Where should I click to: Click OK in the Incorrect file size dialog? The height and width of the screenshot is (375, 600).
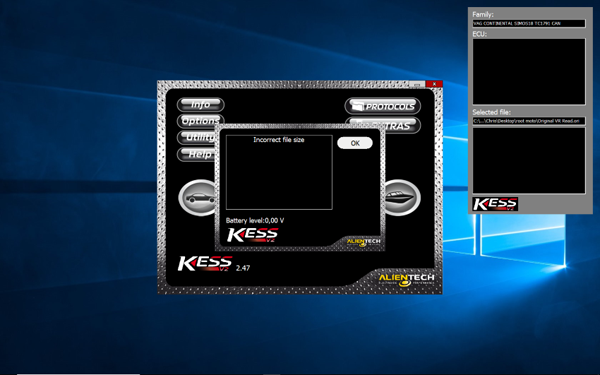355,143
